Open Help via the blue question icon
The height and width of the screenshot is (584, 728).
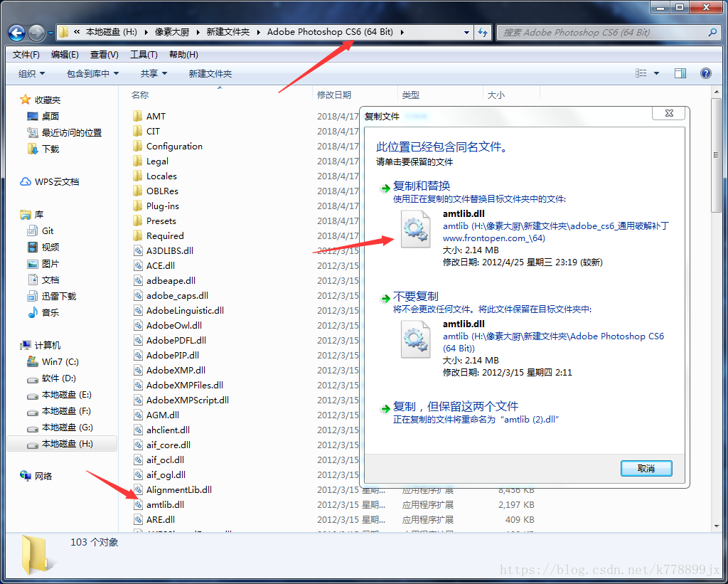pos(706,73)
